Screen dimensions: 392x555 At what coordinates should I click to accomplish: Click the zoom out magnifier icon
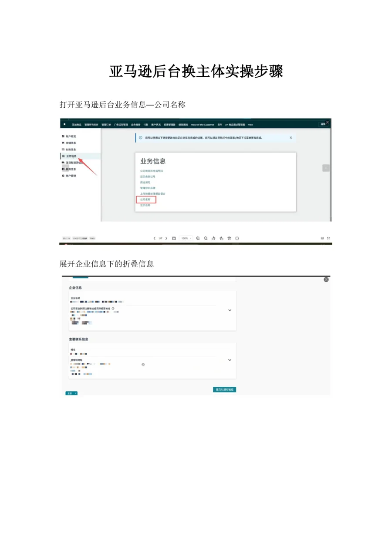(206, 238)
